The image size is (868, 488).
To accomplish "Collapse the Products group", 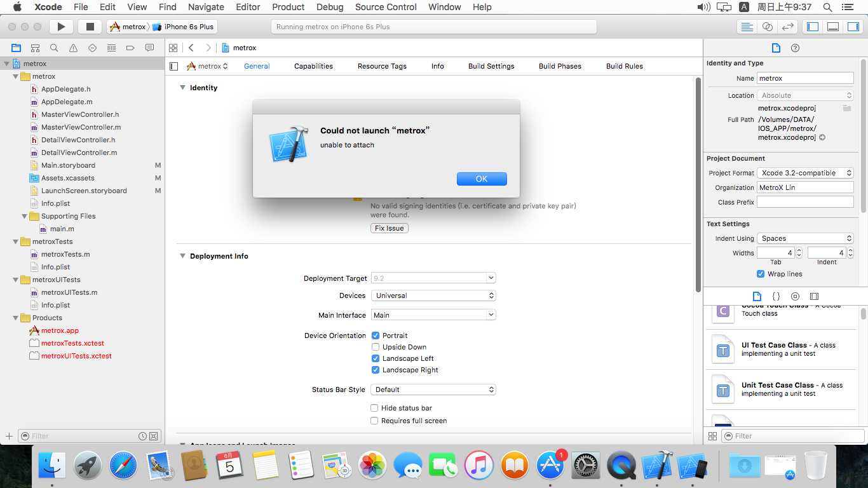I will click(x=16, y=318).
